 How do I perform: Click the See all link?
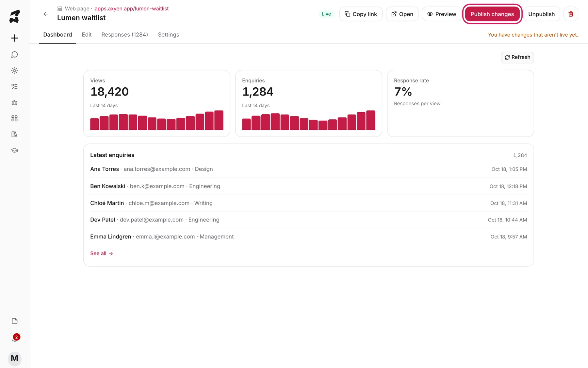[x=102, y=254]
